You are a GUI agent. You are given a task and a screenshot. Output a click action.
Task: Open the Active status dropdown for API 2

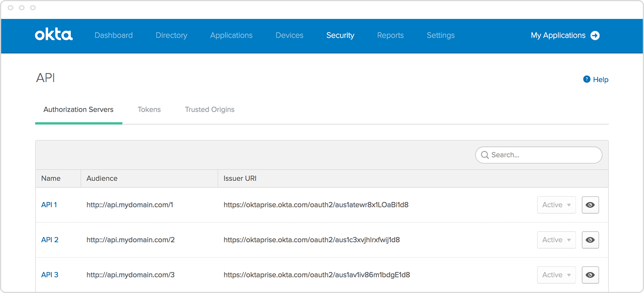[556, 240]
